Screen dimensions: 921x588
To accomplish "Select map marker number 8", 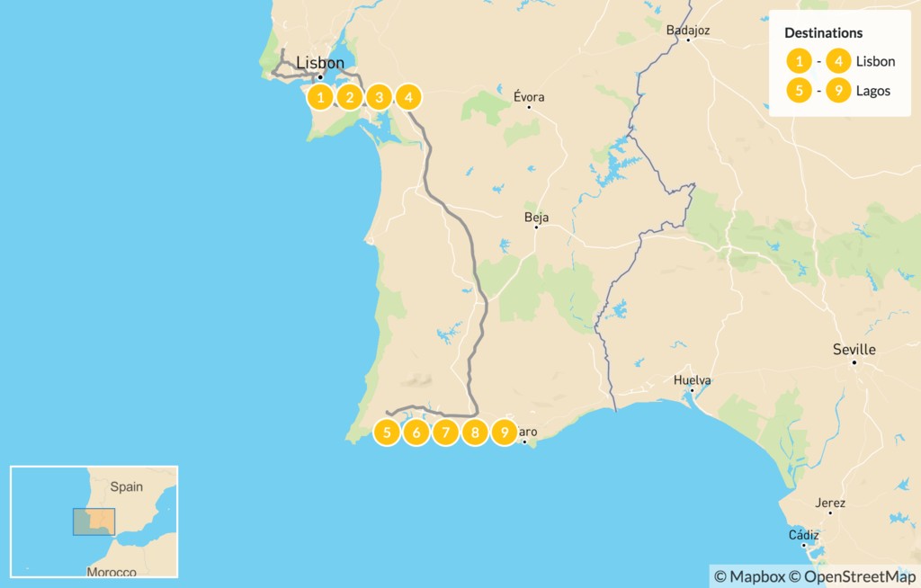I will [x=475, y=433].
